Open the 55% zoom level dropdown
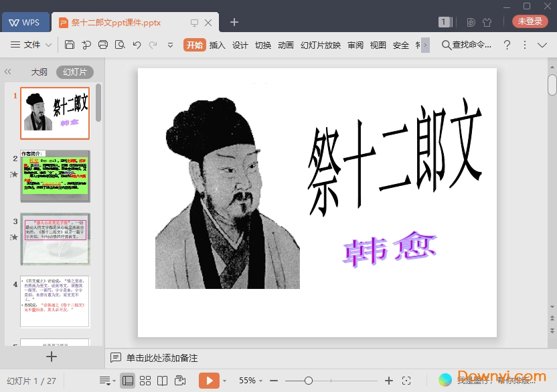 [250, 381]
